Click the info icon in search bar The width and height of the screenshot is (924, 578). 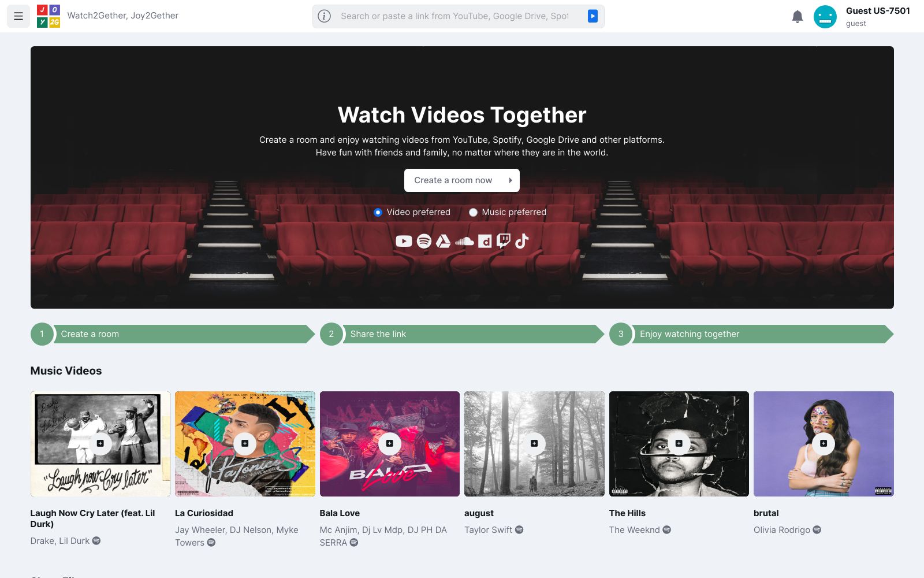point(325,16)
